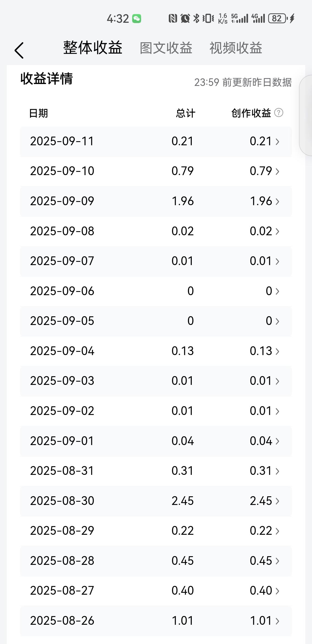The width and height of the screenshot is (312, 644).
Task: Tap the WeChat notification icon
Action: point(136,19)
